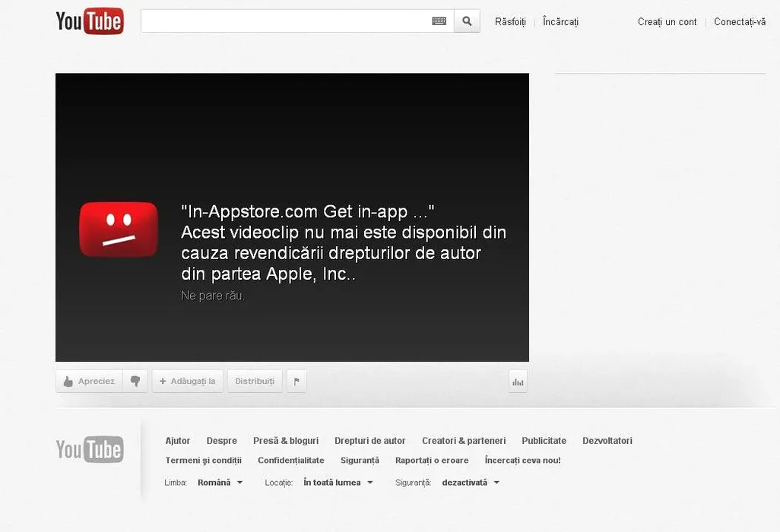Open the Încărcați upload menu item
Screen dimensions: 780x532
[x=560, y=22]
